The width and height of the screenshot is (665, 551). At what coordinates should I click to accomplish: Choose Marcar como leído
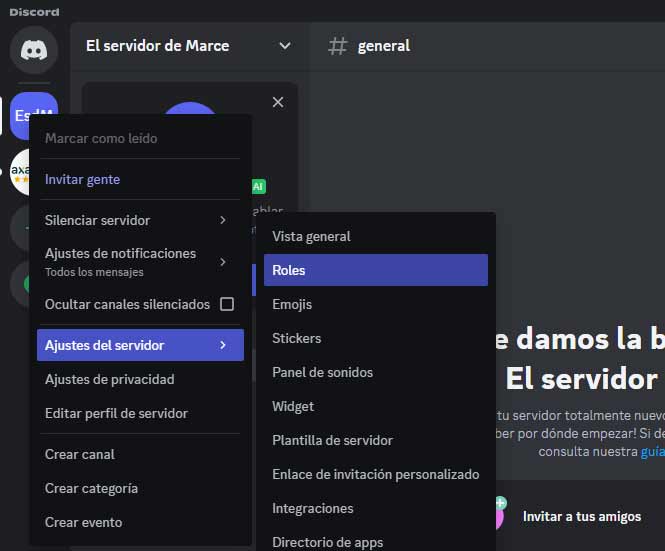click(x=140, y=138)
